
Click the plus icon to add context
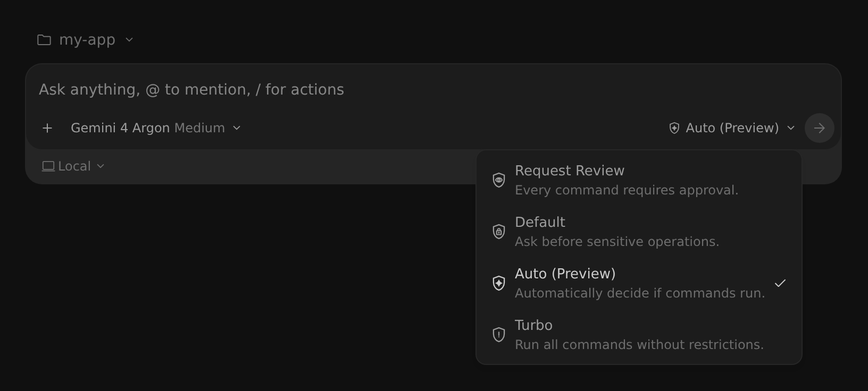tap(47, 128)
